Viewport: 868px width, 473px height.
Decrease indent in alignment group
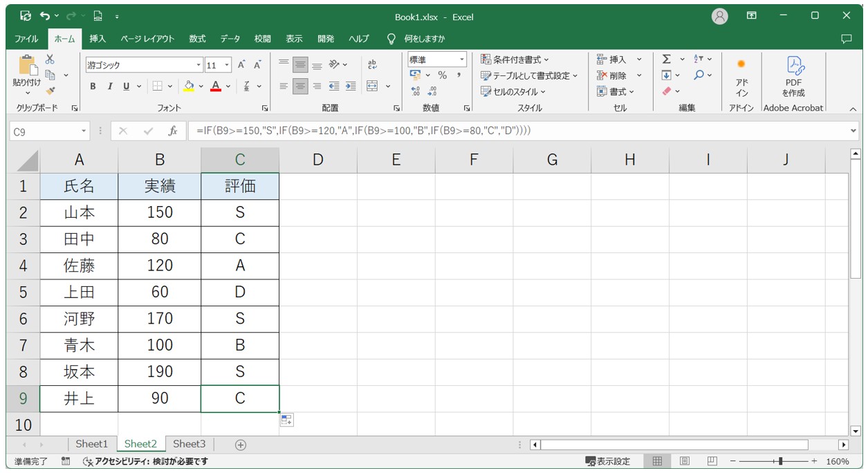(x=334, y=86)
